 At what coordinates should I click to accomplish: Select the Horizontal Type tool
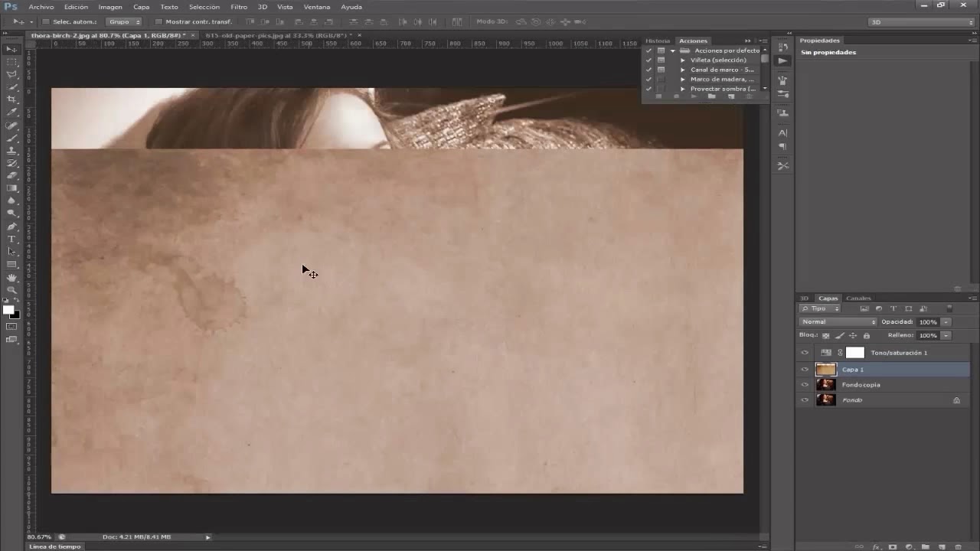[11, 239]
